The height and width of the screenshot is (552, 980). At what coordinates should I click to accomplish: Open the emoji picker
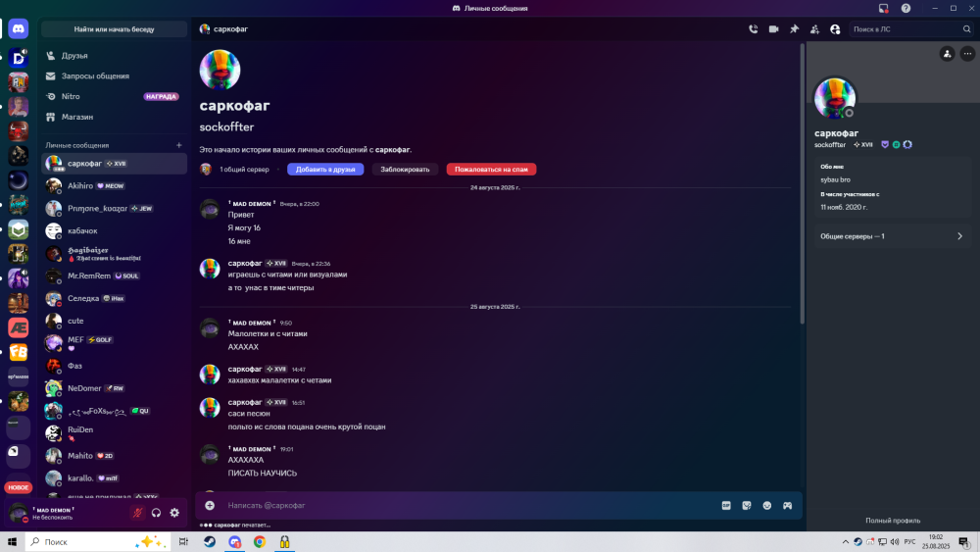tap(767, 505)
